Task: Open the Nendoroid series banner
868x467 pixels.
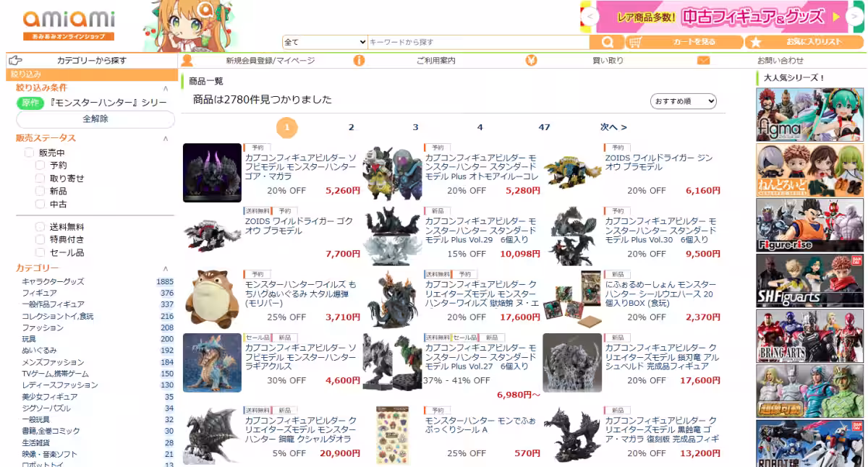Action: pyautogui.click(x=809, y=170)
